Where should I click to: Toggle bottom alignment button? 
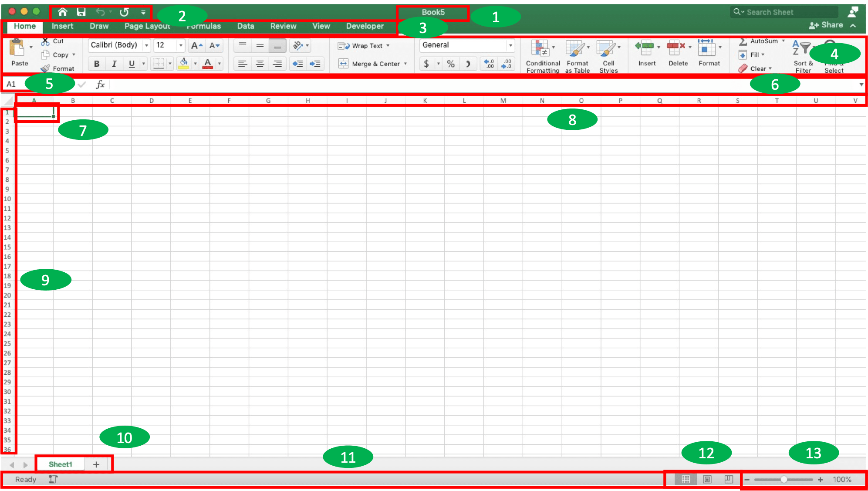tap(277, 45)
